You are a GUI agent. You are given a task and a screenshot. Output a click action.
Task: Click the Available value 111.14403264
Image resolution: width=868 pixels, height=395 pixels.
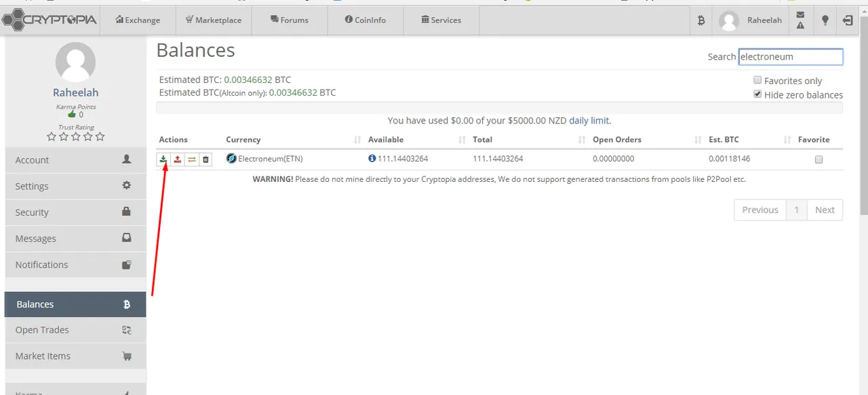(x=403, y=159)
